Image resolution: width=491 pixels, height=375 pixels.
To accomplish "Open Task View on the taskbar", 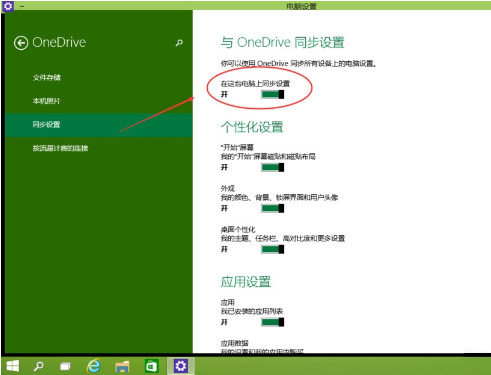I will pos(65,366).
